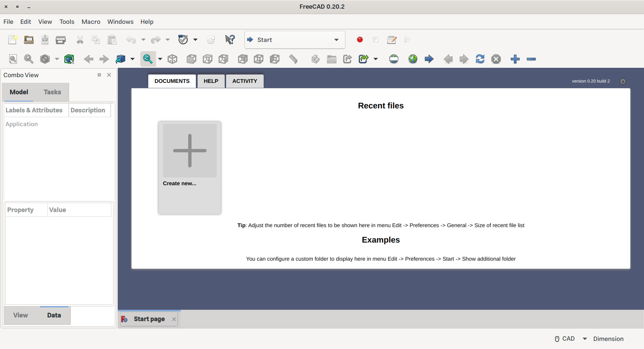Open FreeCAD's Start page home icon
Screen dimensions: 644x349
click(x=394, y=59)
